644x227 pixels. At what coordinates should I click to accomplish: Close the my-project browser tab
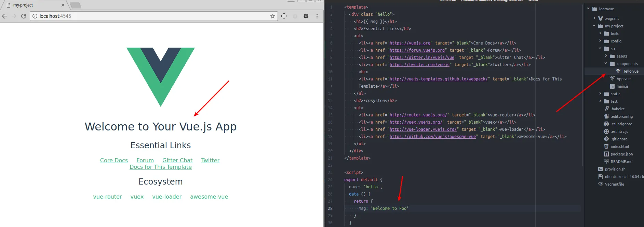tap(63, 5)
